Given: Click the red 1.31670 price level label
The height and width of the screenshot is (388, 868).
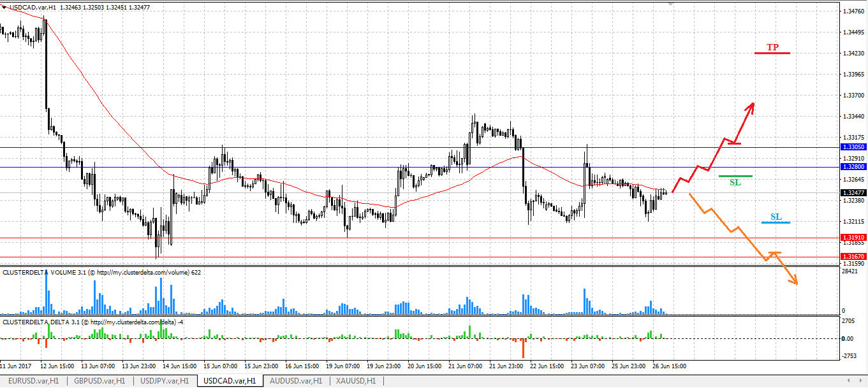Looking at the screenshot, I should tap(853, 256).
